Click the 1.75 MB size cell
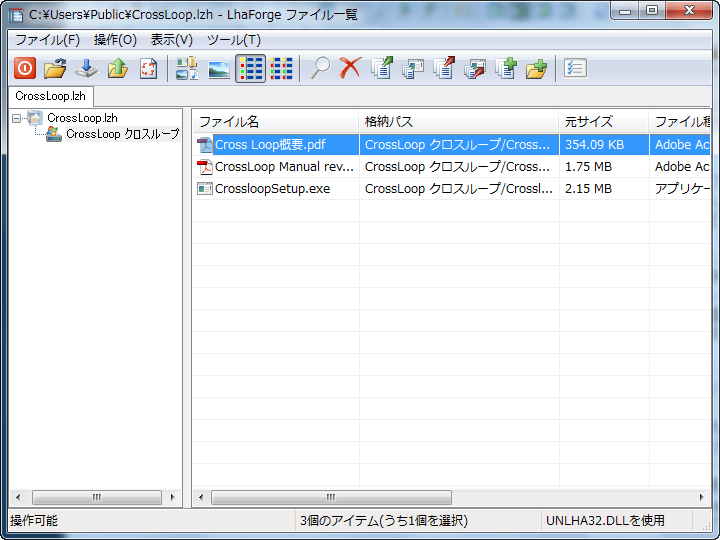 click(588, 167)
